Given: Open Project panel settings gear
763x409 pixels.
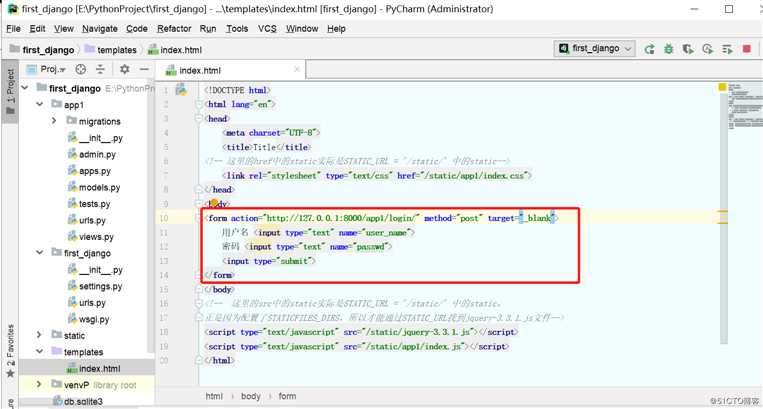Looking at the screenshot, I should click(x=125, y=70).
